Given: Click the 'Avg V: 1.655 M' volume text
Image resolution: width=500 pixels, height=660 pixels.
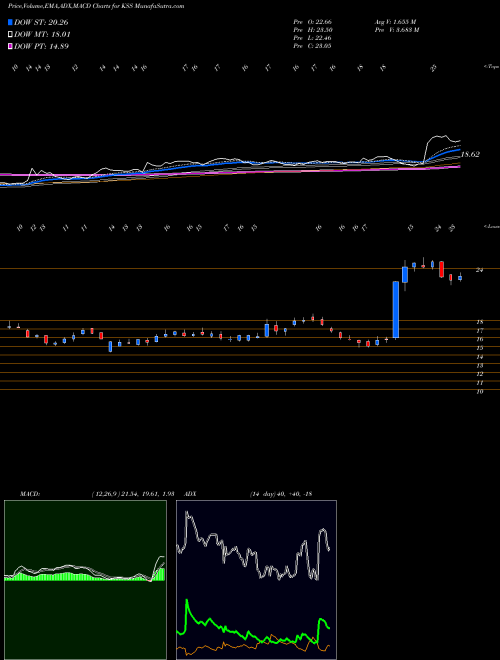Looking at the screenshot, I should pyautogui.click(x=395, y=21).
